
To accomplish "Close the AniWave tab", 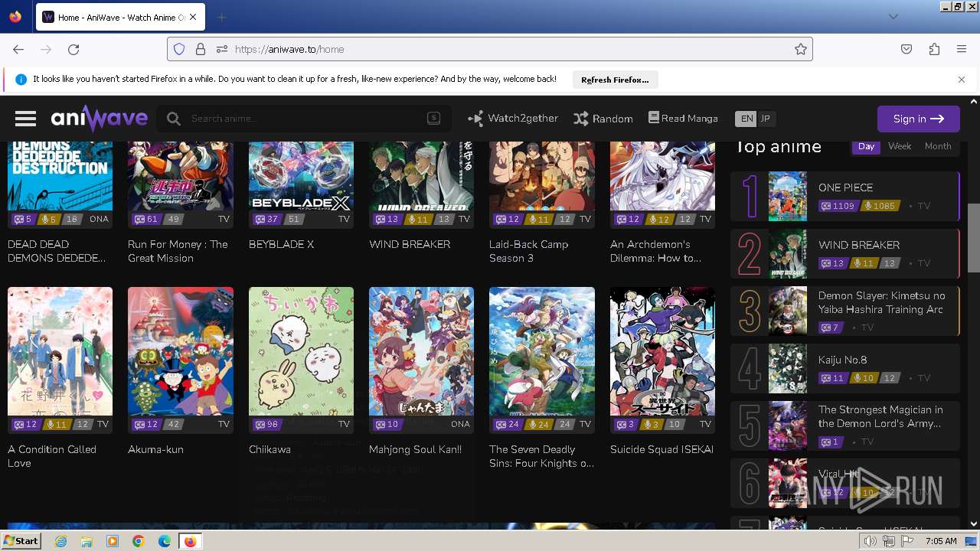I will coord(192,17).
